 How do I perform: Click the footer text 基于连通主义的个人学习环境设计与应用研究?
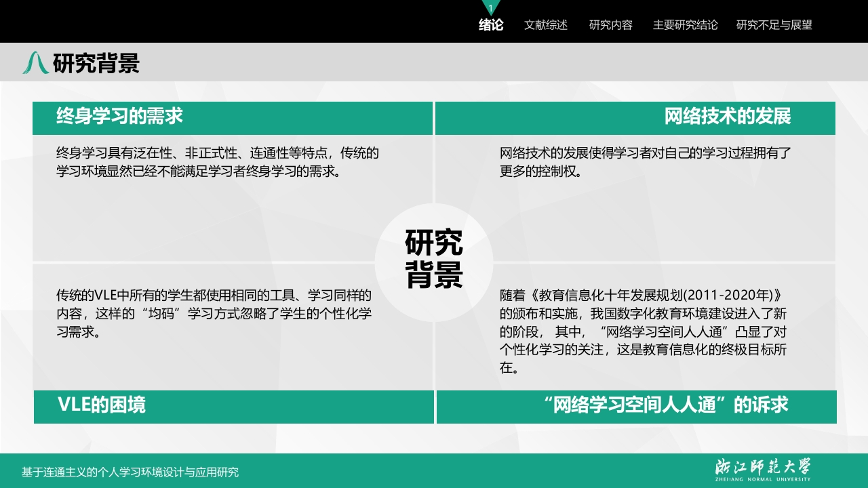130,472
